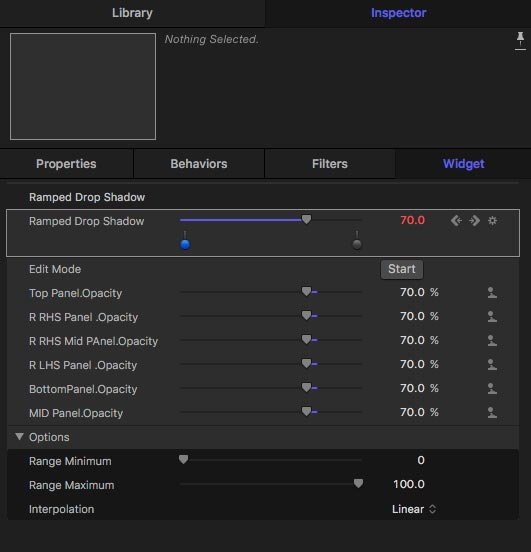
Task: Click the Top Panel.Opacity label
Action: (75, 293)
